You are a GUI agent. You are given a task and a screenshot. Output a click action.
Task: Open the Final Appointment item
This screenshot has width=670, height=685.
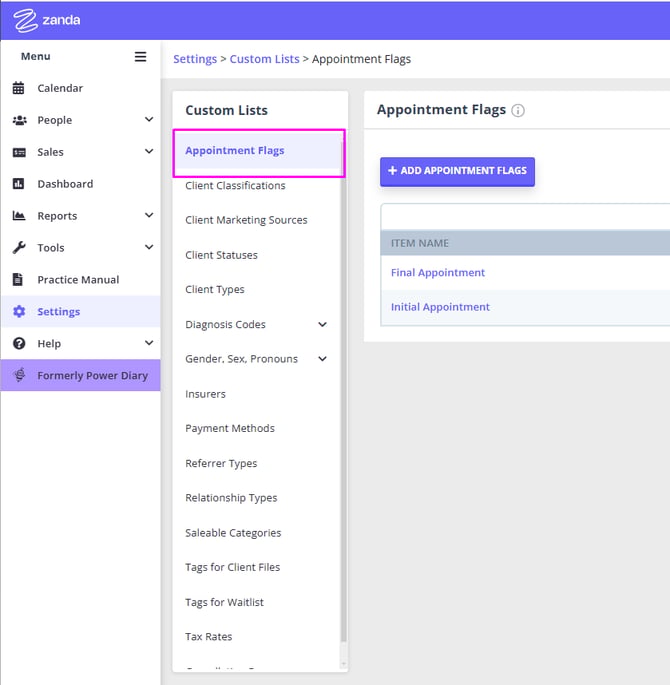[438, 273]
